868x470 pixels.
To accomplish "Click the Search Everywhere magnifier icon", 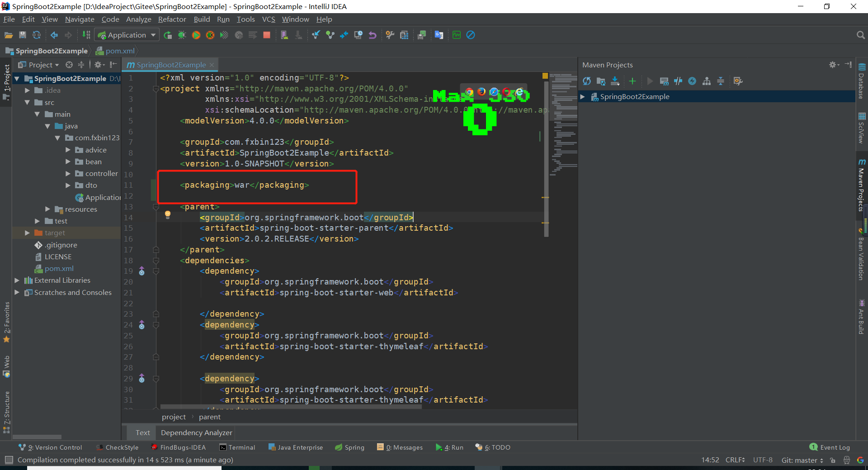I will 860,35.
